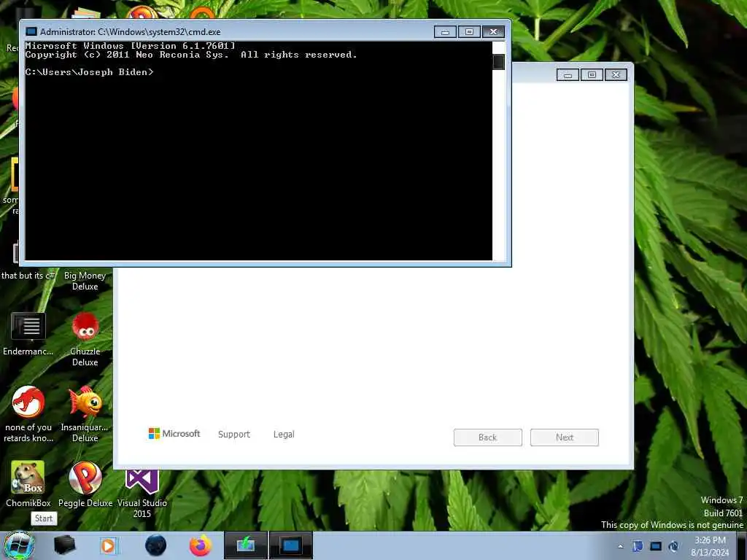747x560 pixels.
Task: Show hidden system tray icons
Action: point(620,547)
